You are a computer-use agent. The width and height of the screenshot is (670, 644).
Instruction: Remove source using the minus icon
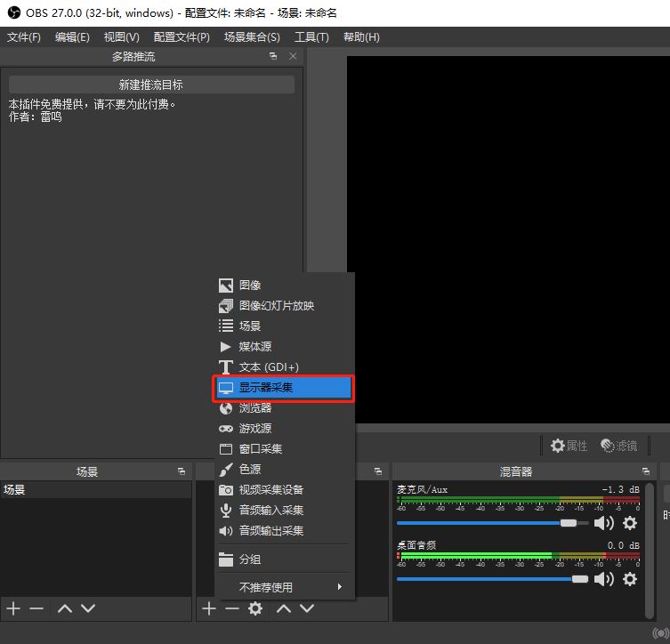point(232,608)
